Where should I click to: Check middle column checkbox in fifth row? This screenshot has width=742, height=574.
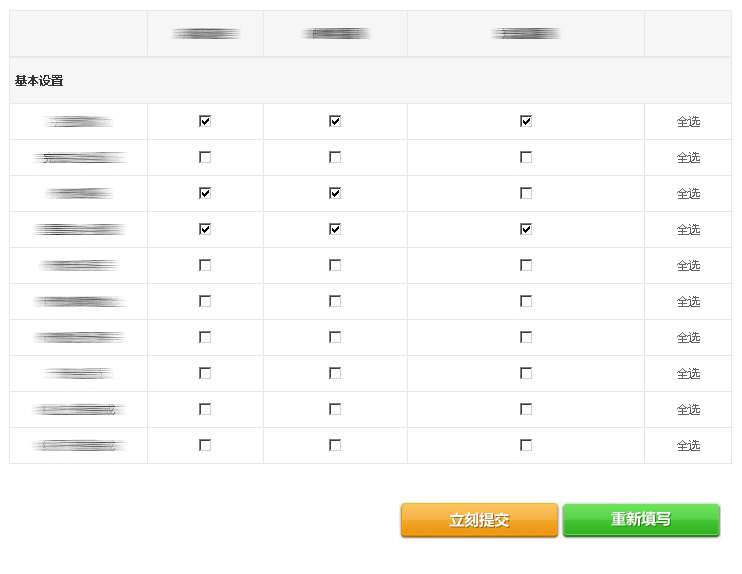pos(335,265)
